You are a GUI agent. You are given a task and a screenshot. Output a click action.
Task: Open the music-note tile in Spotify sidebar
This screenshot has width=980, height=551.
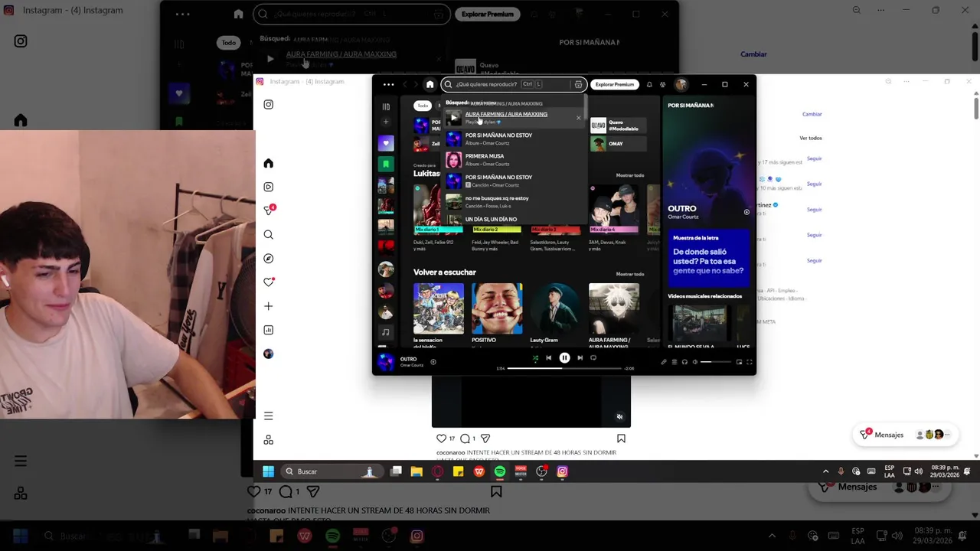[x=386, y=332]
